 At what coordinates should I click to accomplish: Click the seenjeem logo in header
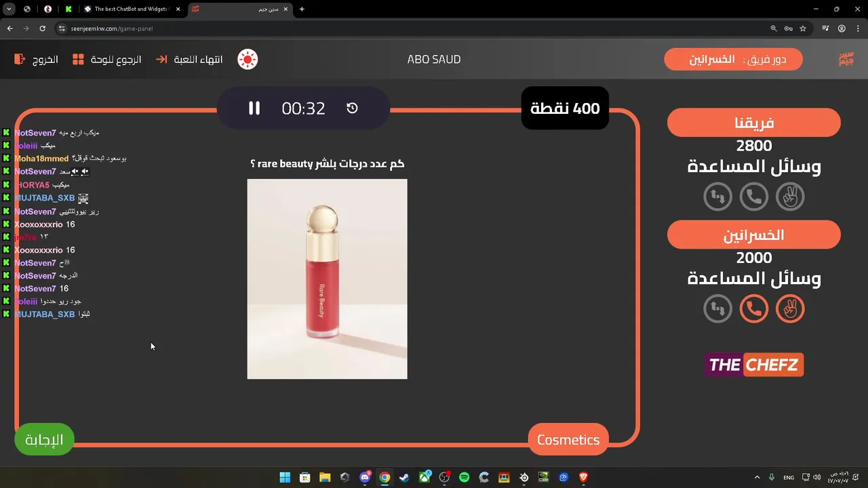(846, 60)
